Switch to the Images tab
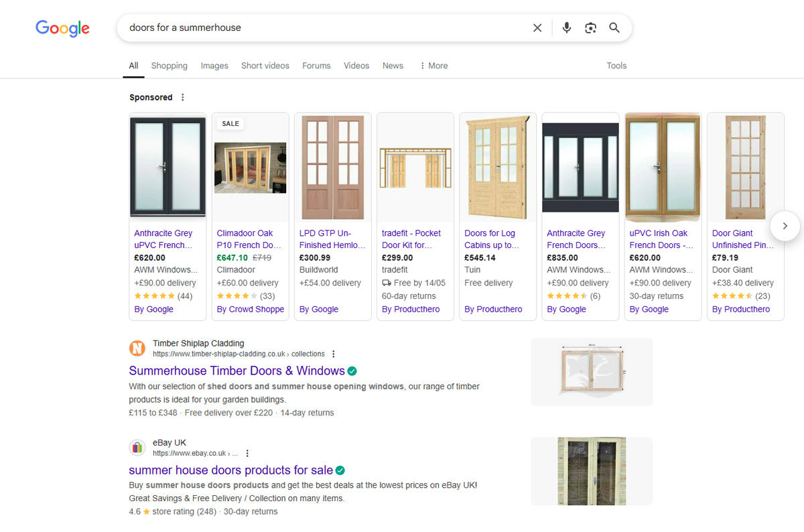 point(214,66)
